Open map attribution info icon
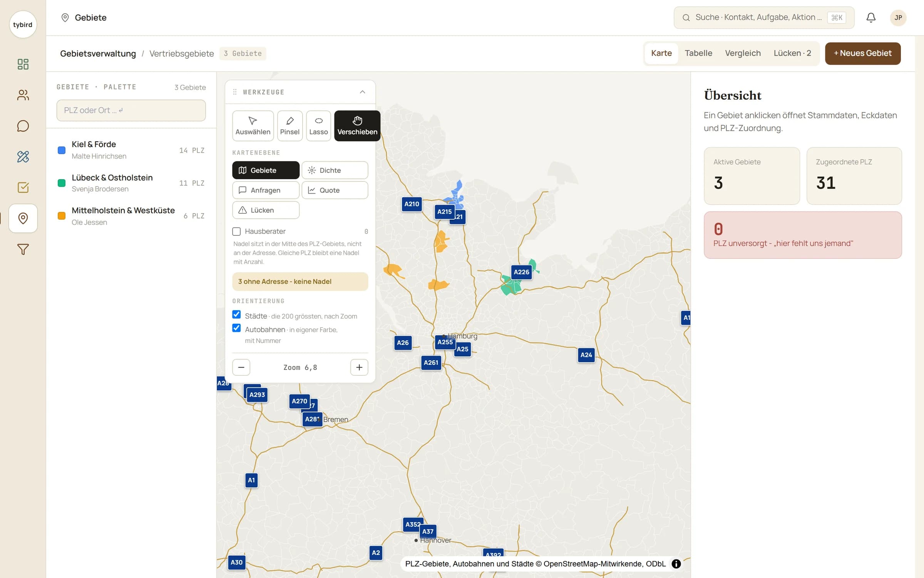 [676, 564]
